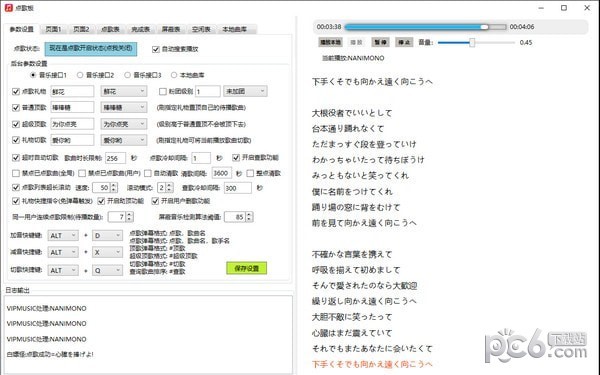The image size is (600, 375).
Task: Open the 礼物切歌 row gift dropdown
Action: point(124,140)
